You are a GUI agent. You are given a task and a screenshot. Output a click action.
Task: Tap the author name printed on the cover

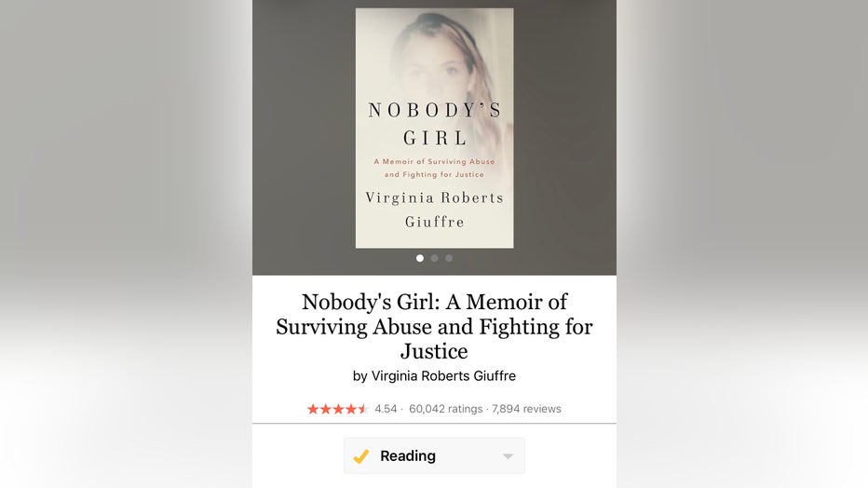point(435,210)
